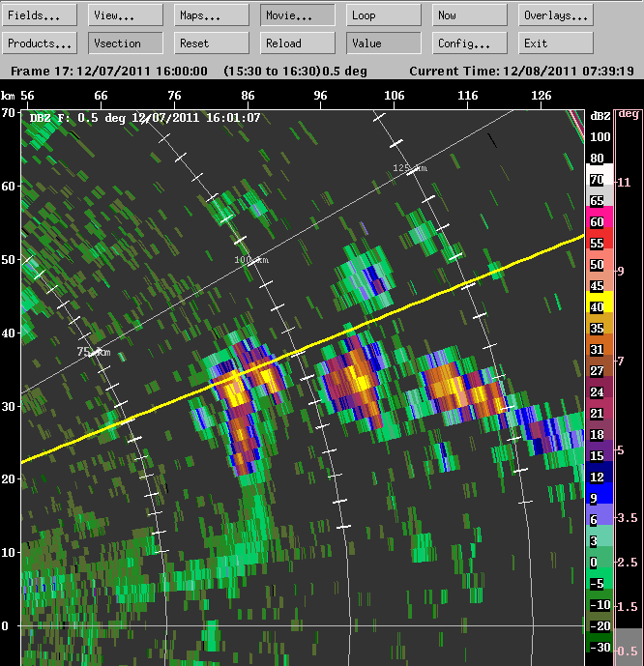Toggle the Value readout button
Screen dimensions: 644x666
click(x=384, y=43)
